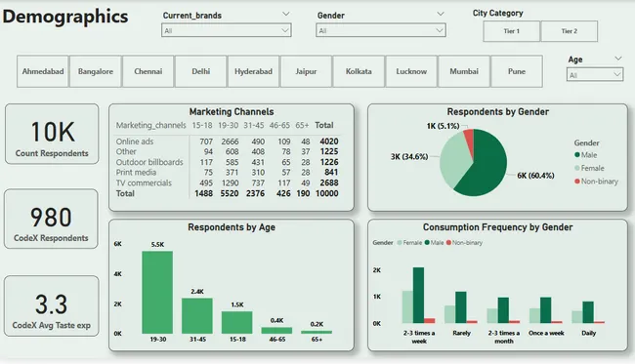The image size is (635, 364).
Task: Click Male bar for 2-3 times a week
Action: 419,296
